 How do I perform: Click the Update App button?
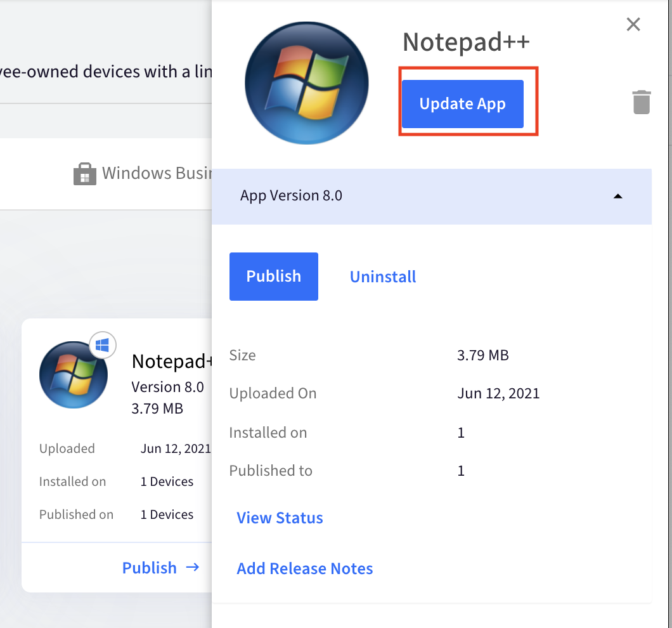tap(462, 104)
